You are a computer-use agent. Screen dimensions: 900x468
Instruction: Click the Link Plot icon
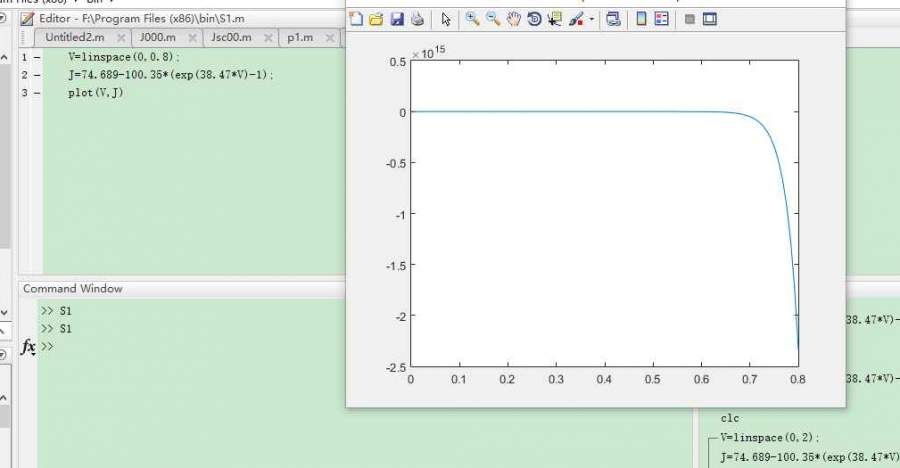pyautogui.click(x=613, y=19)
